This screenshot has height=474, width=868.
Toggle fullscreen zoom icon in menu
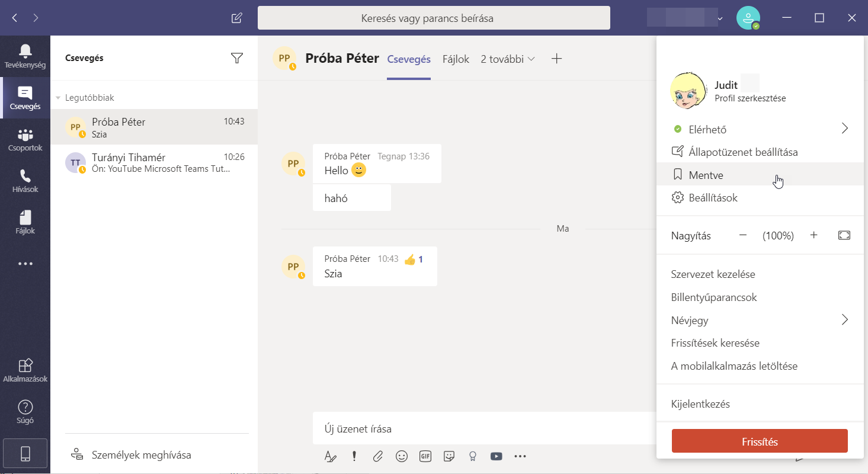coord(844,235)
